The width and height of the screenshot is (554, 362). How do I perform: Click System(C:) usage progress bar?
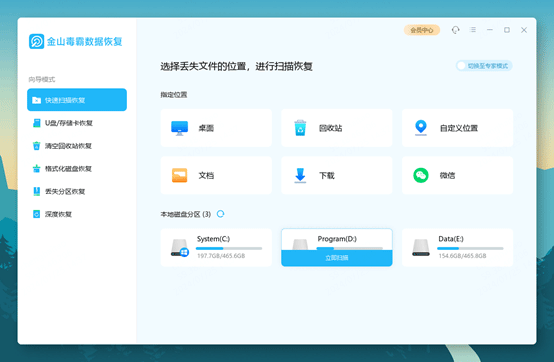coord(229,249)
